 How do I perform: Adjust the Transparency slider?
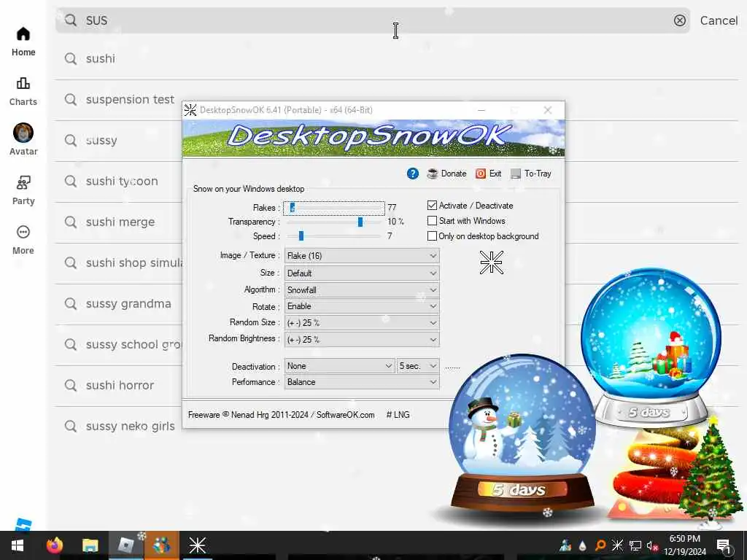pyautogui.click(x=334, y=222)
